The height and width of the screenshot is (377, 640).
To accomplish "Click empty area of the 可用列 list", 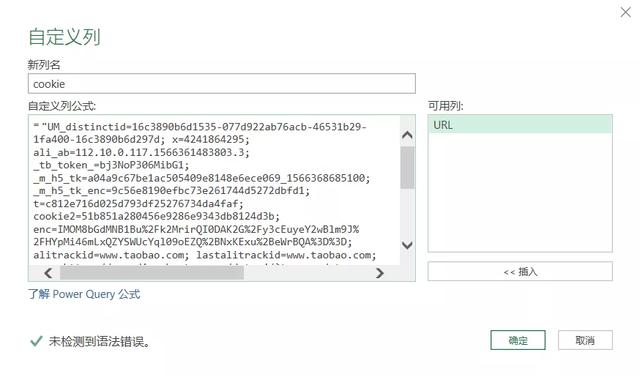I will [x=520, y=192].
